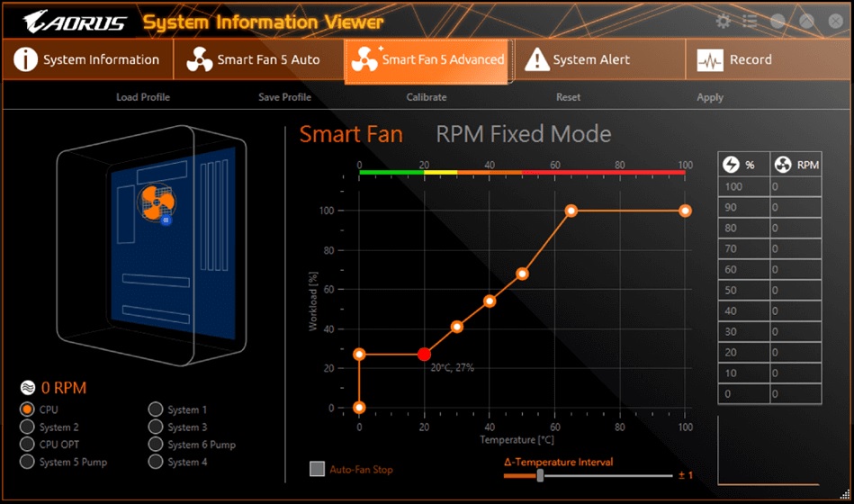Click the orange CPU fan icon in the case diagram
This screenshot has height=504, width=854.
(157, 202)
